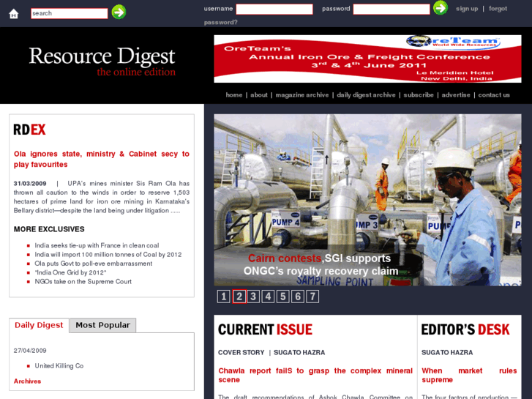Click the CURRENT ISSUE heading
Viewport: 532px width, 399px height.
point(265,329)
